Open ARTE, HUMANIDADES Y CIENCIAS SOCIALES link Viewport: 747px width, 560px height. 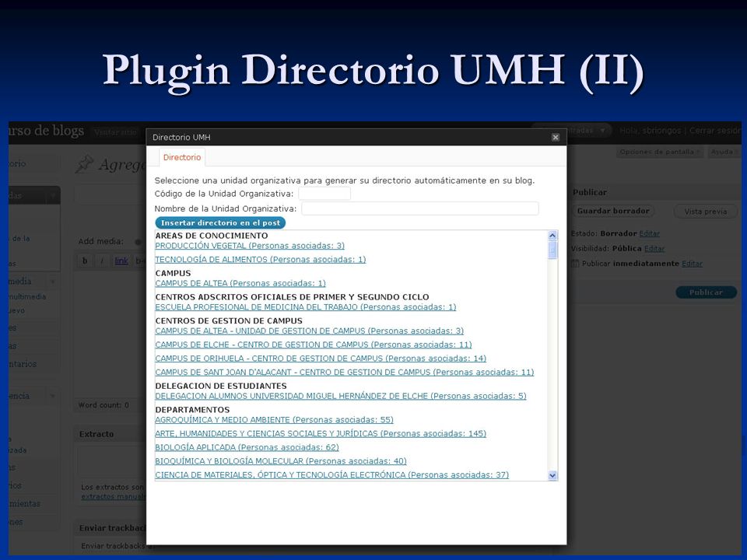[321, 434]
